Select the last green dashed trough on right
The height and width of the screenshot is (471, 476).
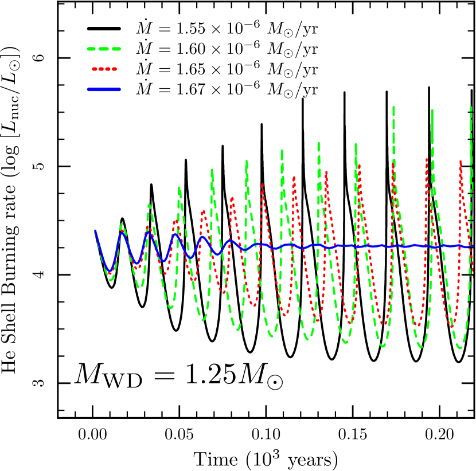coord(459,347)
